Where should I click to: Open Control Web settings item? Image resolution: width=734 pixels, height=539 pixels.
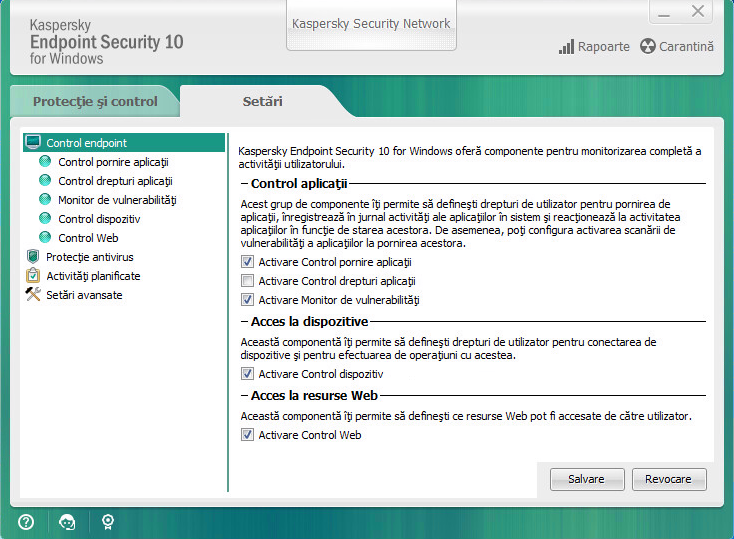pos(88,238)
